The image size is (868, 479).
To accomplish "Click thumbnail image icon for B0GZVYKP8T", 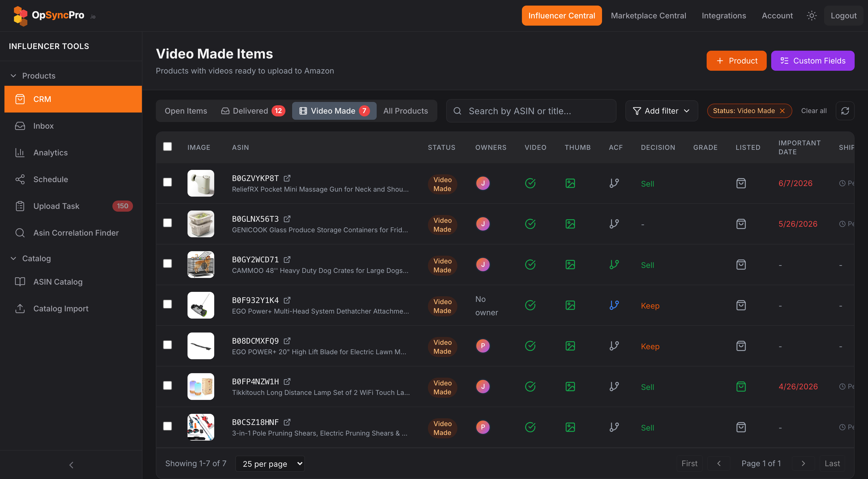I will pyautogui.click(x=570, y=183).
